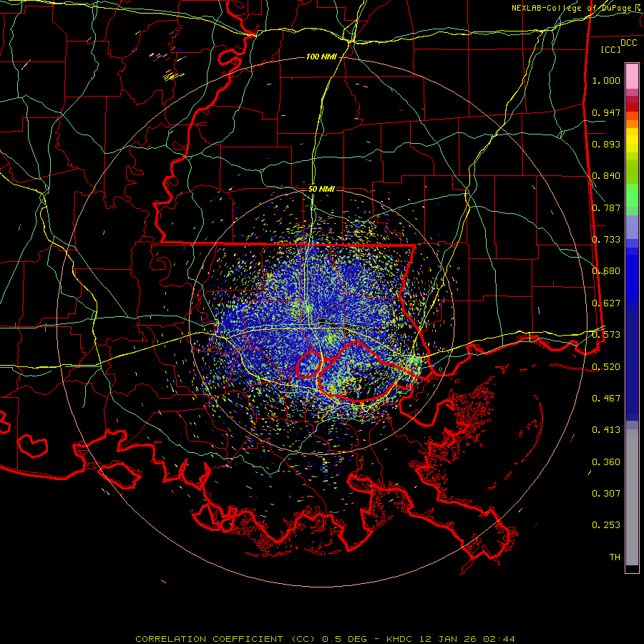Click the TH threshold label
Screen dimensions: 644x644
click(x=615, y=557)
